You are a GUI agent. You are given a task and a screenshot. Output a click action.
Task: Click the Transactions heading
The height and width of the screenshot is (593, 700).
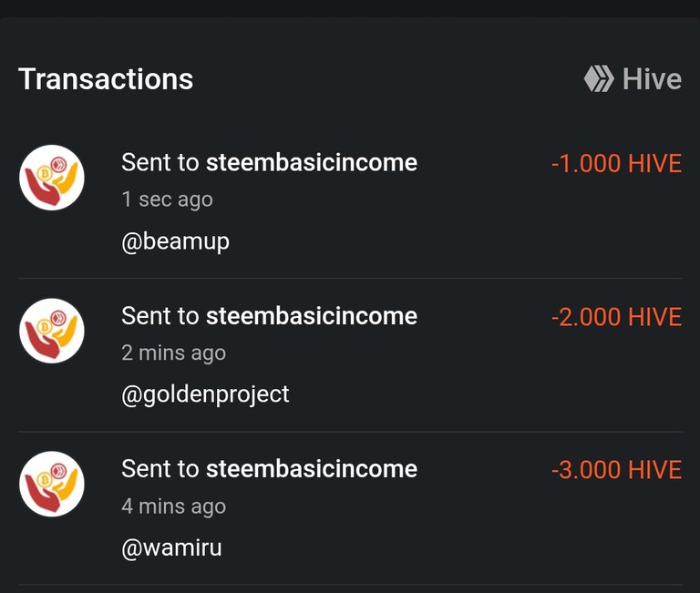click(106, 79)
